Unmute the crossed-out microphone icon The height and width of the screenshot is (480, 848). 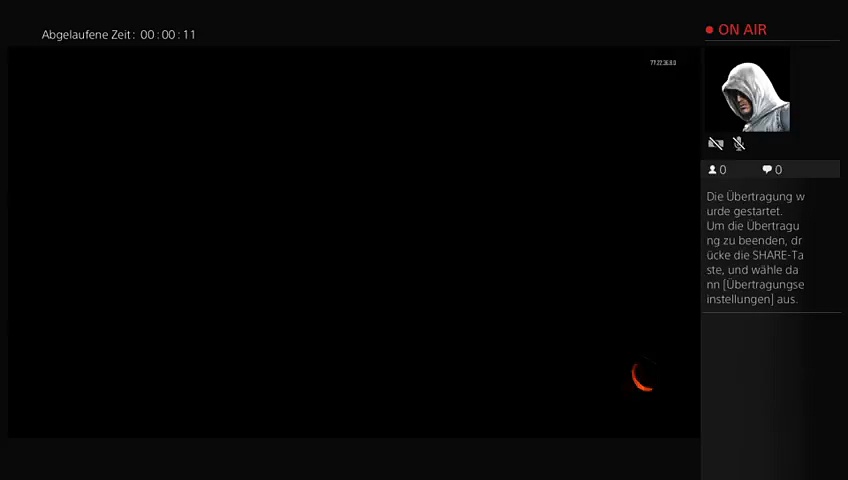pos(739,144)
